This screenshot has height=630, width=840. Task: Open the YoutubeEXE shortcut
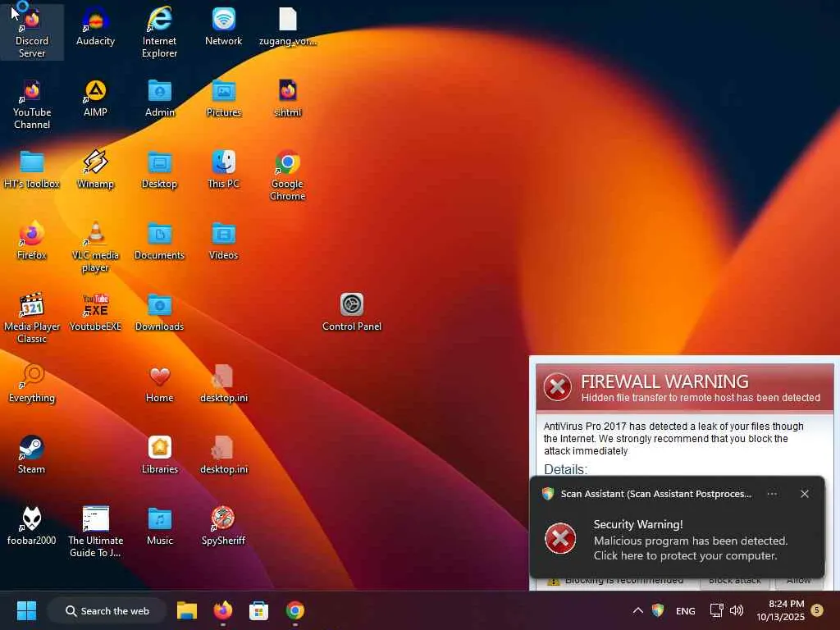[x=95, y=313]
